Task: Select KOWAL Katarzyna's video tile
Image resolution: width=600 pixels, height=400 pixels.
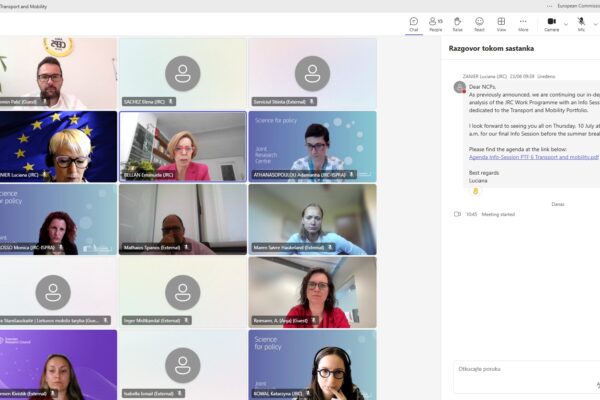Action: (312, 365)
